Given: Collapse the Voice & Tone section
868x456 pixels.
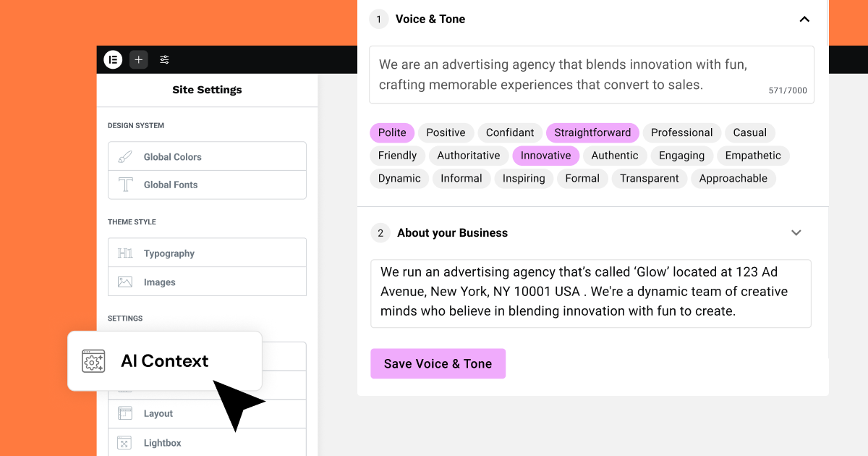Looking at the screenshot, I should [x=804, y=20].
